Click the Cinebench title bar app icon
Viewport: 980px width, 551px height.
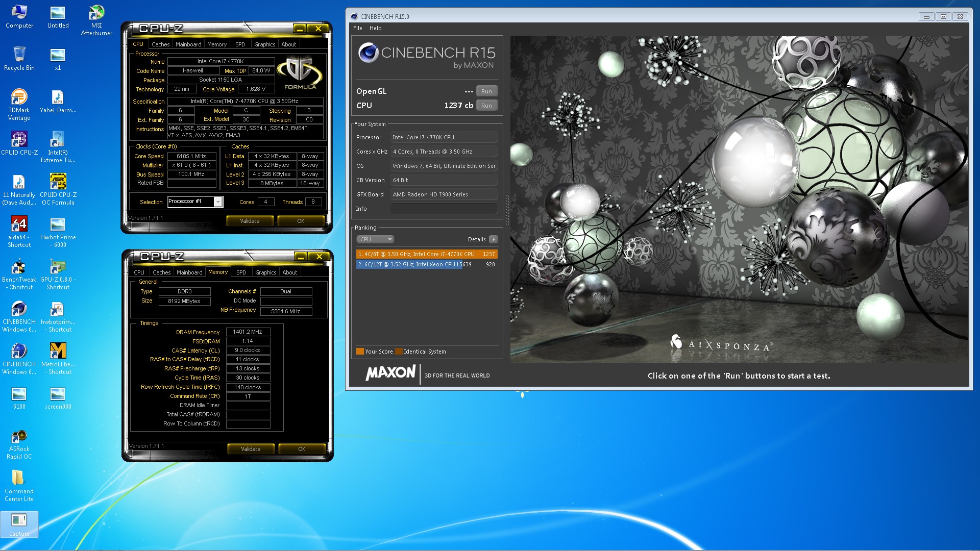point(354,16)
